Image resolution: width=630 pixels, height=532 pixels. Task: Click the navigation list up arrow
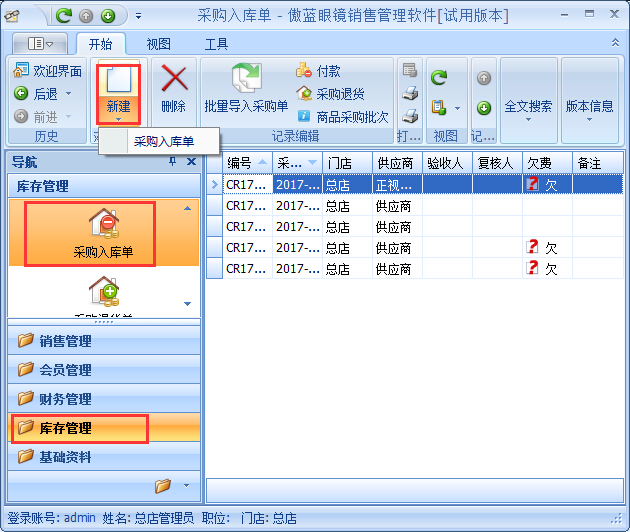pyautogui.click(x=187, y=208)
